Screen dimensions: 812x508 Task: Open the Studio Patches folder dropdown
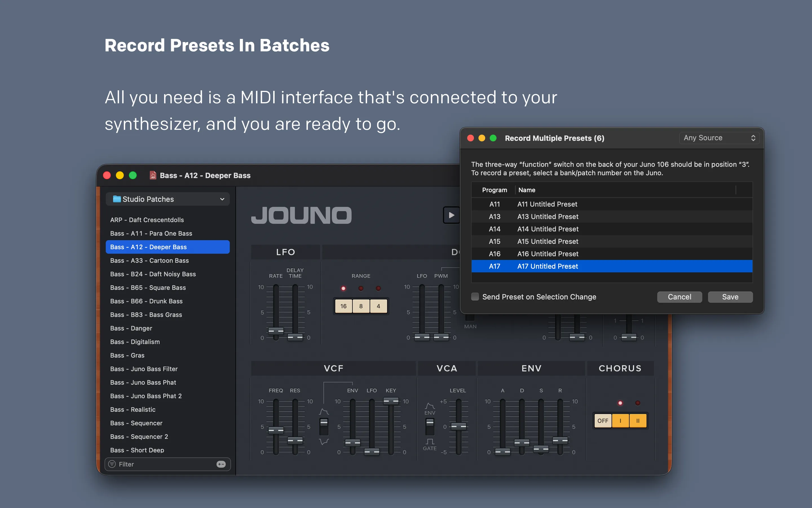(168, 199)
